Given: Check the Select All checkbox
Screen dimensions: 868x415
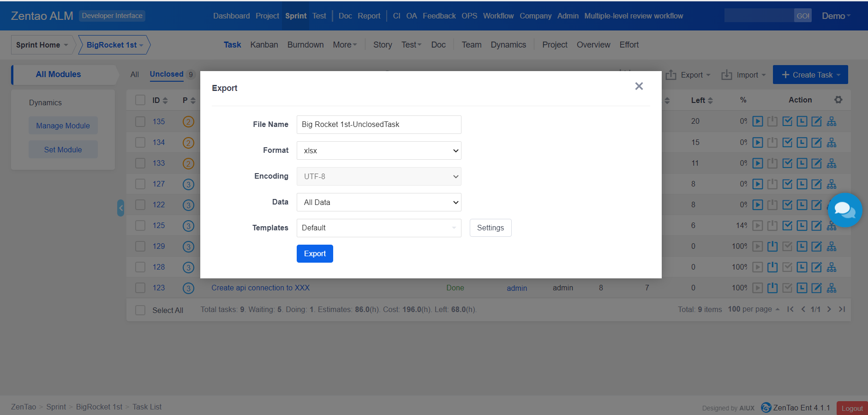Looking at the screenshot, I should coord(140,310).
